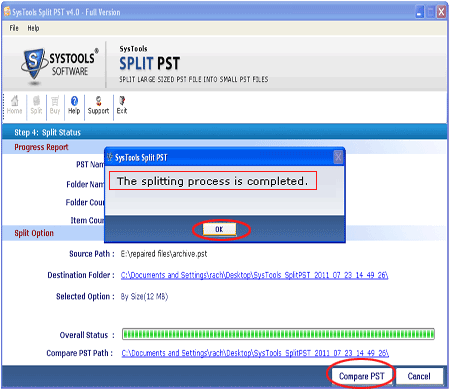Open Help from the toolbar
450x390 pixels.
[x=74, y=105]
